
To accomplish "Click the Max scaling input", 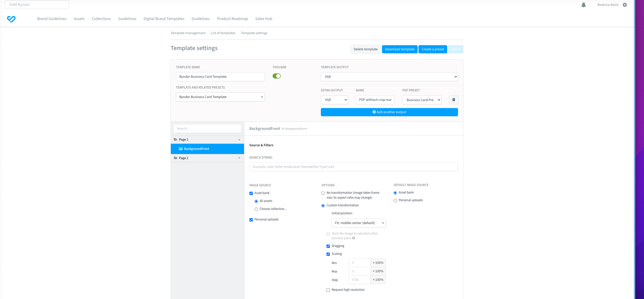I will [360, 271].
